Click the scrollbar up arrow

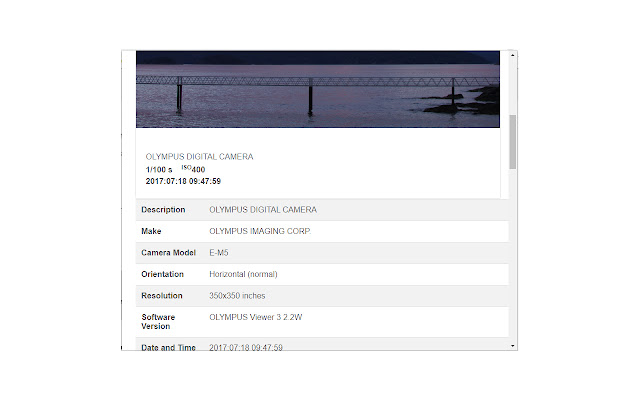[x=513, y=54]
